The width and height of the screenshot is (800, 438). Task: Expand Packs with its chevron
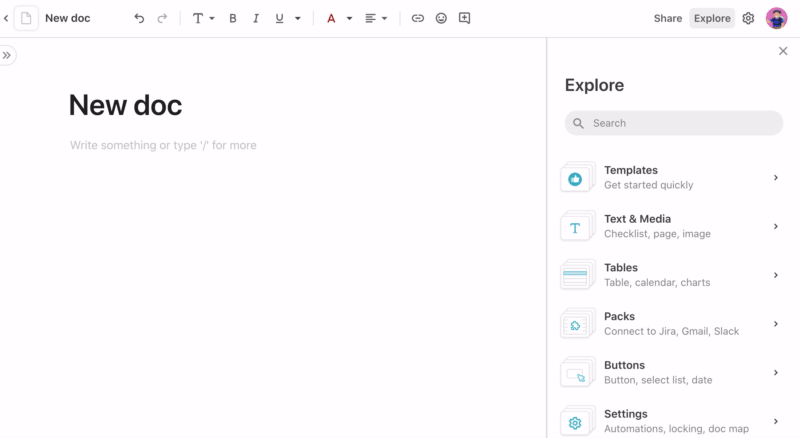(776, 324)
